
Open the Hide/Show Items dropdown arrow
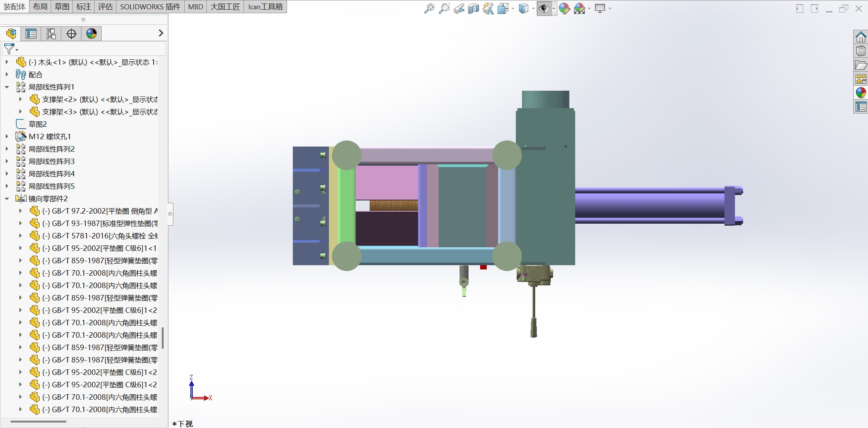click(x=554, y=8)
